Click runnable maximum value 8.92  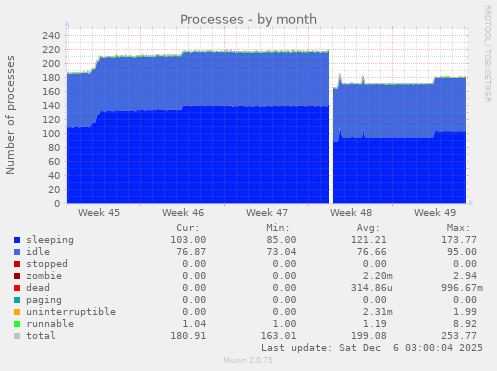[x=465, y=324]
